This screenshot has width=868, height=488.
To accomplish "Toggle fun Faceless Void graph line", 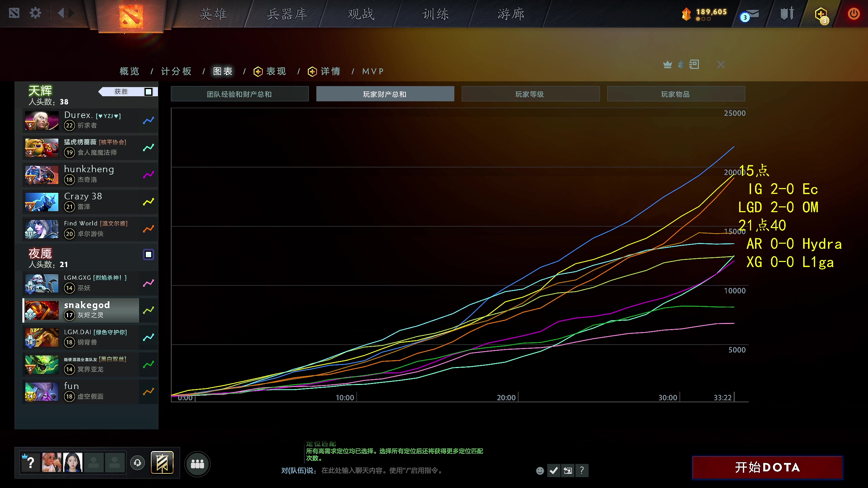I will pos(149,391).
